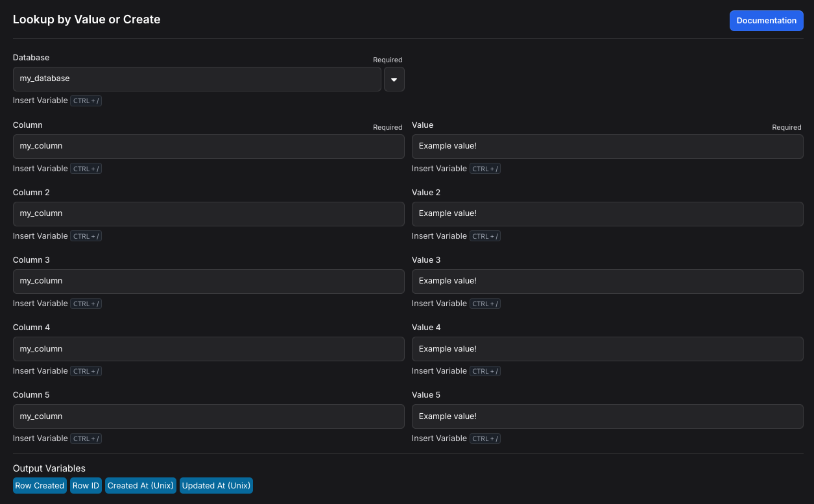Insert Variable below Column 3

(40, 304)
